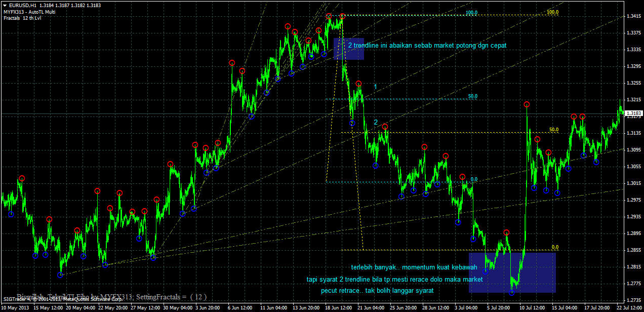Screen dimensions: 644x312
Task: Click the yellow 50.0 Fibonacci level label
Action: point(554,130)
